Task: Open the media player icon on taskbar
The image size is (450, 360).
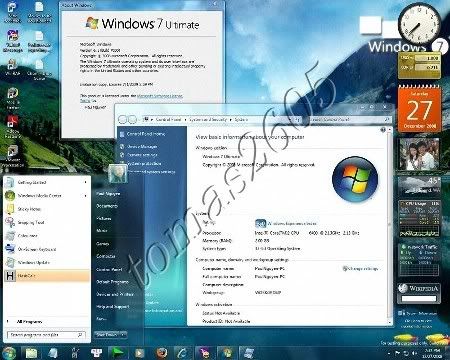Action: (x=139, y=353)
